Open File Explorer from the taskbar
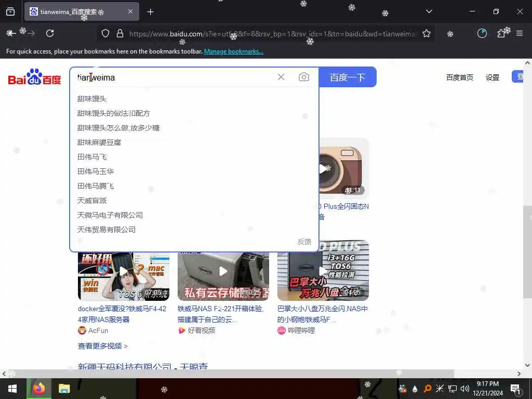The image size is (532, 399). coord(64,389)
